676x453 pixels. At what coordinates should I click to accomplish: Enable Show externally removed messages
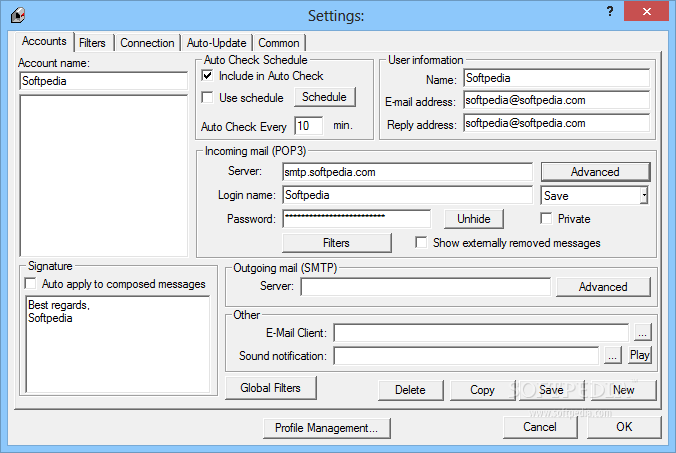[x=421, y=243]
